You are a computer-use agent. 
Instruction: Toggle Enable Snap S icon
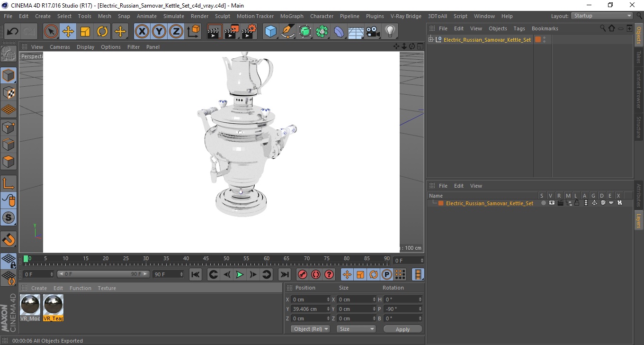[9, 218]
